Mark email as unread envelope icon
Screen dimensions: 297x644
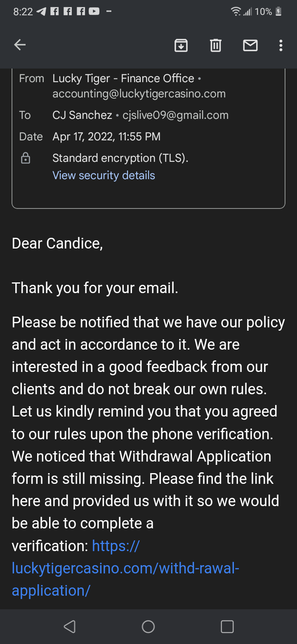250,45
